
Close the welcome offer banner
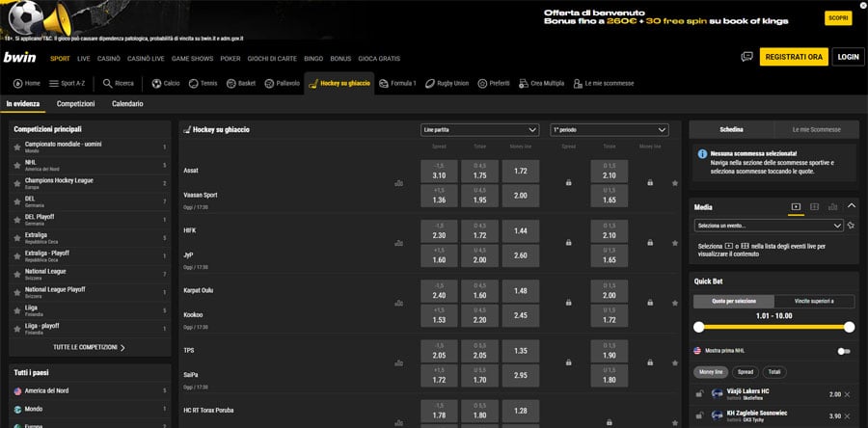[862, 5]
